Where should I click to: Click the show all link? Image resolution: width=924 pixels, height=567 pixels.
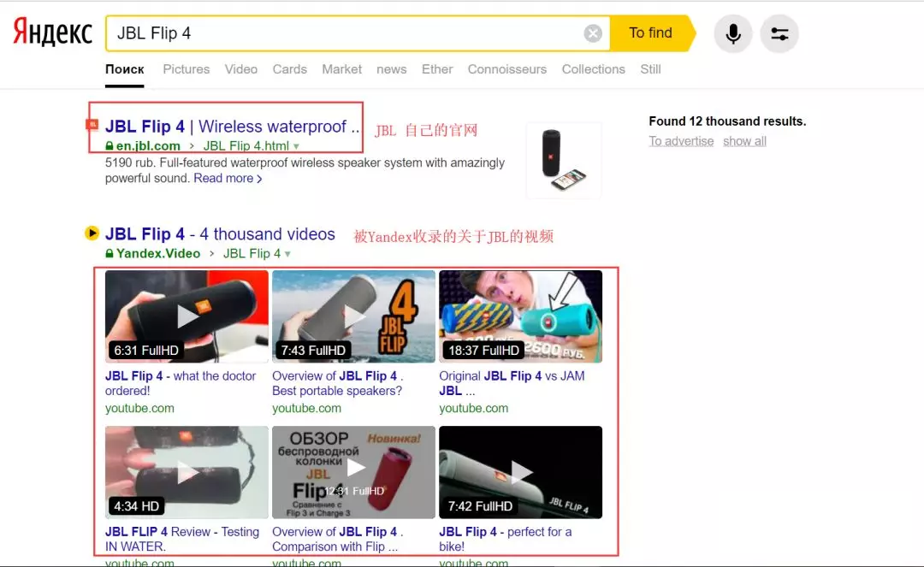coord(745,141)
